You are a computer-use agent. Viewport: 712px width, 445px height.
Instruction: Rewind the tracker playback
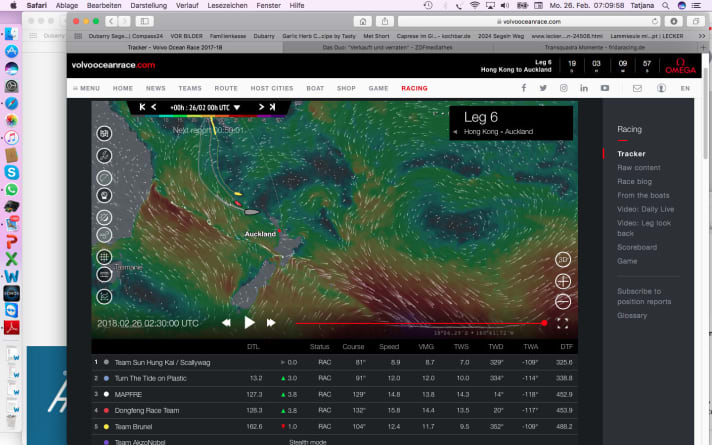click(x=226, y=322)
